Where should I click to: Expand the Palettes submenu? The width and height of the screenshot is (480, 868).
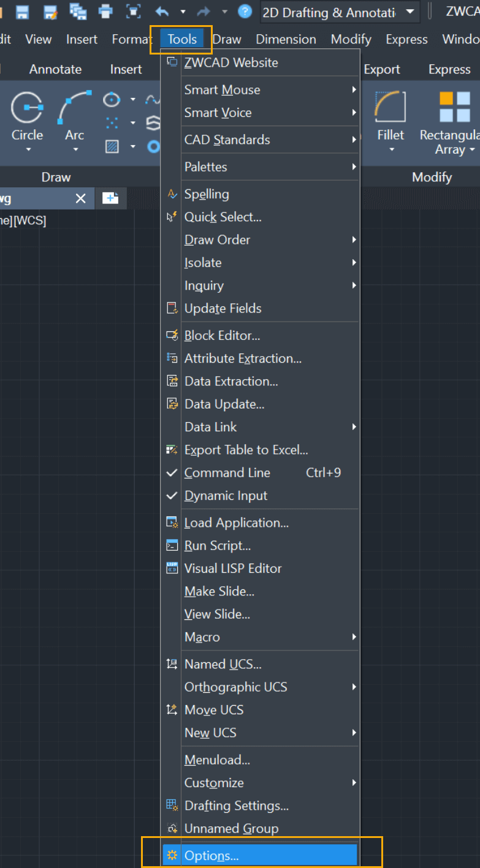tap(260, 167)
